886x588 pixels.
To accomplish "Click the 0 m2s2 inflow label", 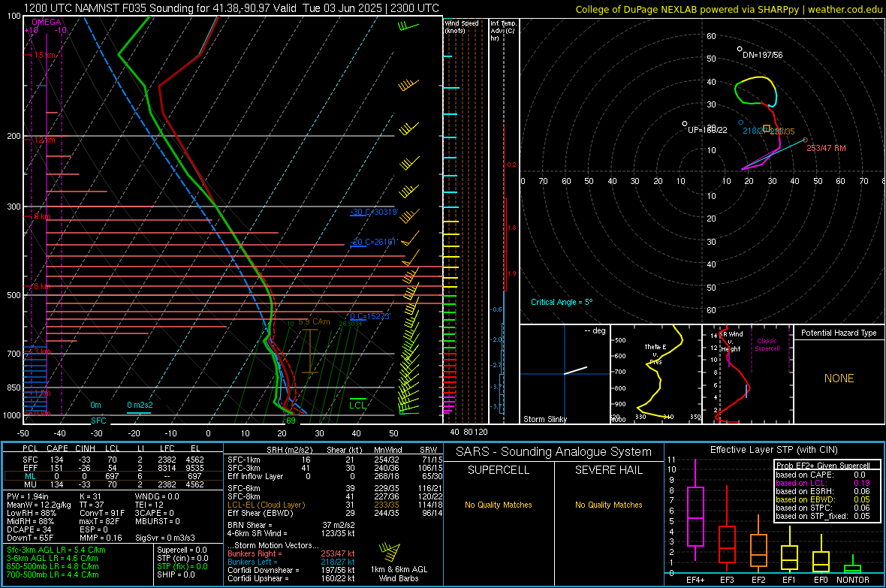I will [x=140, y=405].
